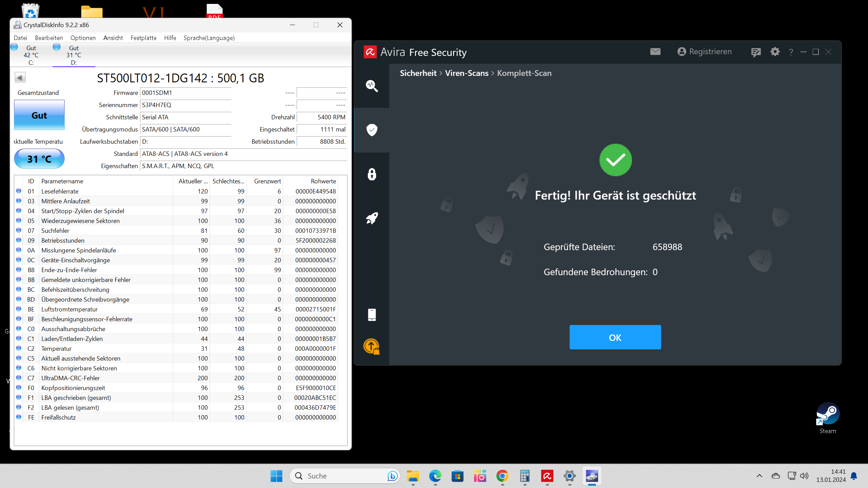Open Avira Status magnifier sidebar icon
868x488 pixels.
pos(372,86)
